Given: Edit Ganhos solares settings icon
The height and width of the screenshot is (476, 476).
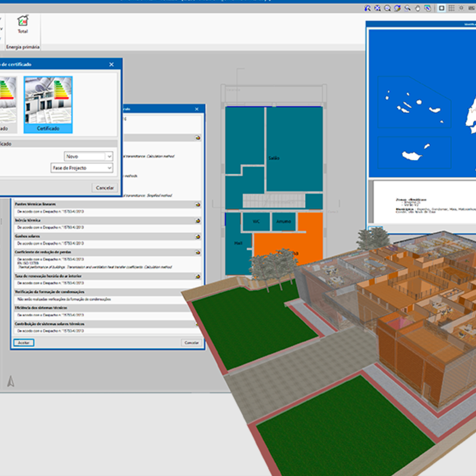Looking at the screenshot, I should 198,236.
